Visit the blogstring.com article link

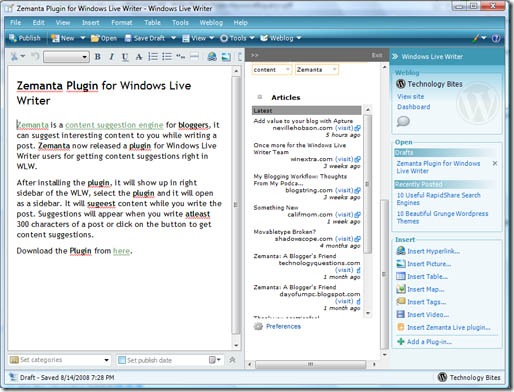point(344,190)
